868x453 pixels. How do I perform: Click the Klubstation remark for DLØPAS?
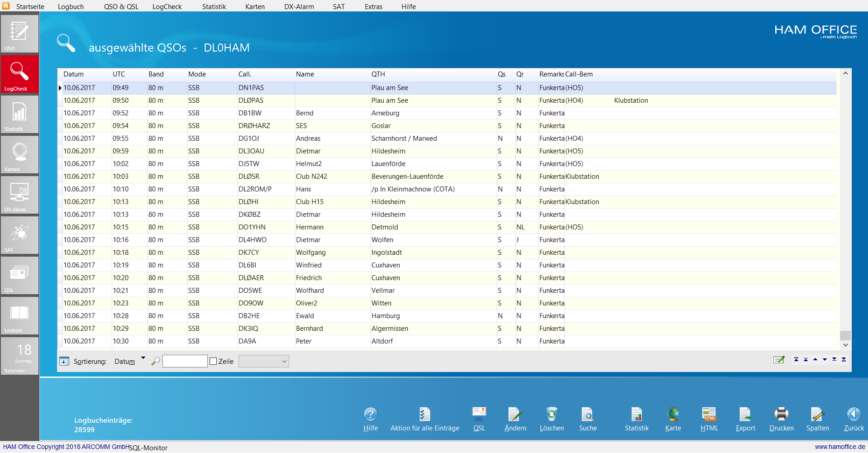click(x=631, y=100)
